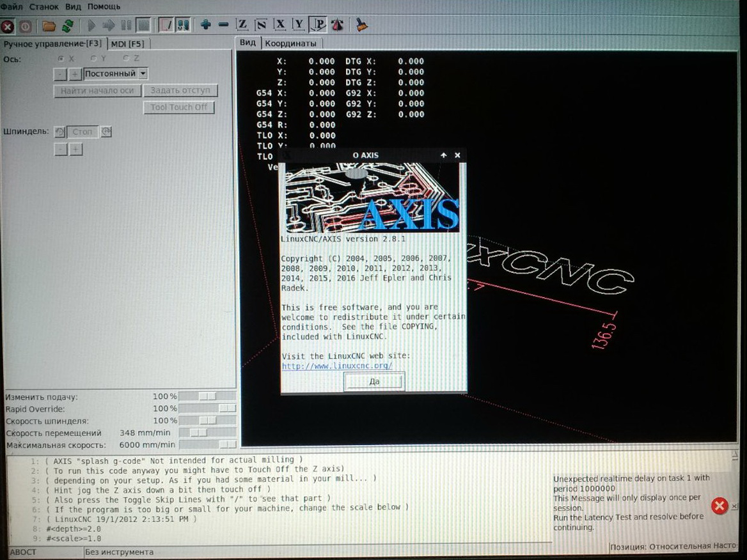
Task: Stop program execution
Action: pyautogui.click(x=143, y=25)
